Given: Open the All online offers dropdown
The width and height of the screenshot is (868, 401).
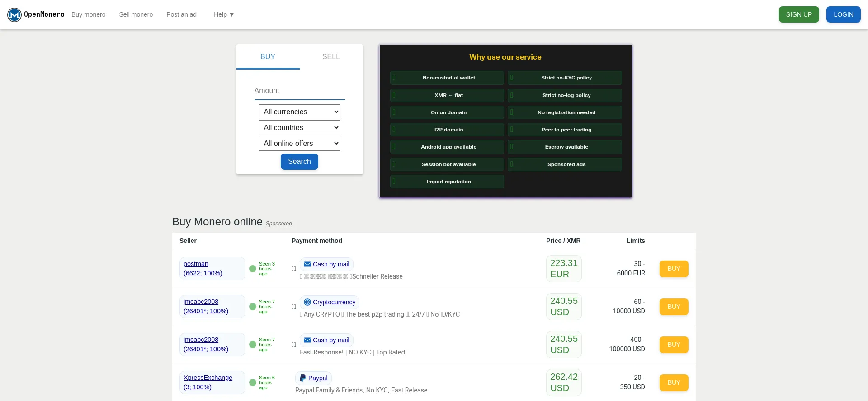Looking at the screenshot, I should (x=300, y=143).
